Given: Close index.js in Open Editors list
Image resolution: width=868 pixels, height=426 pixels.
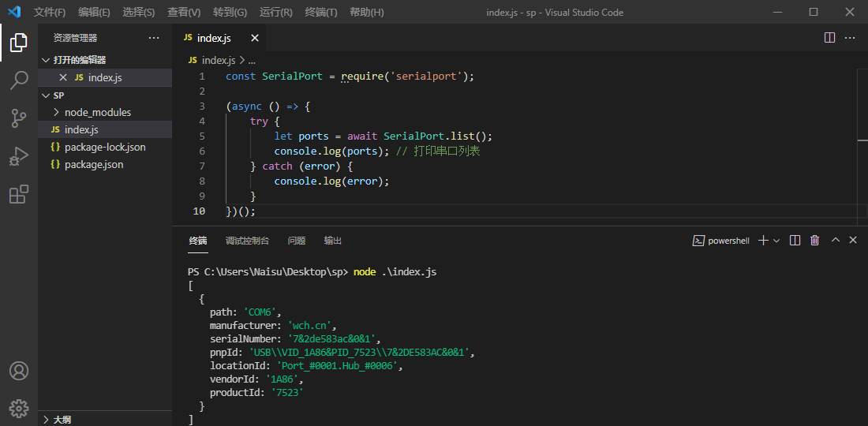Looking at the screenshot, I should tap(63, 77).
